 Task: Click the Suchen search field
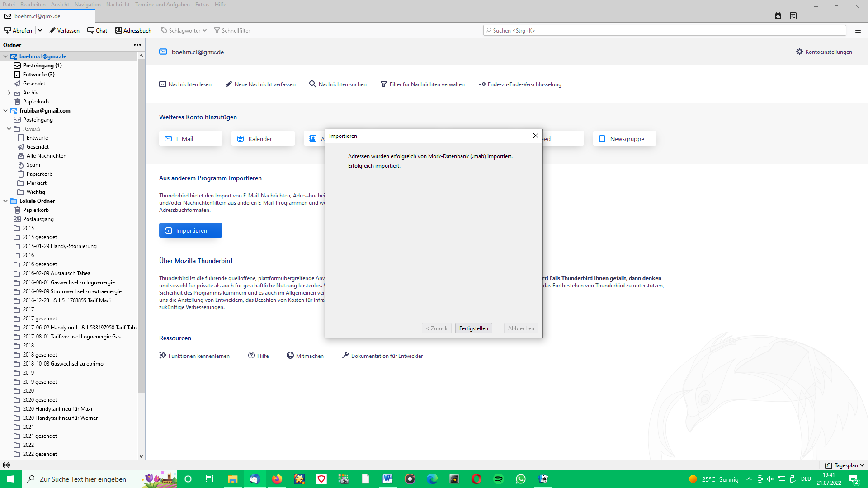coord(665,30)
